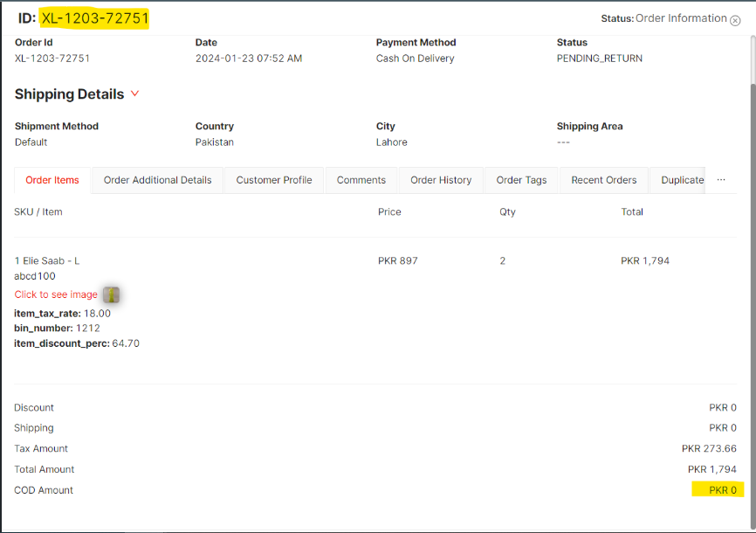Click the highlighted COD Amount PKR 0
Viewport: 756px width, 533px height.
tap(721, 490)
